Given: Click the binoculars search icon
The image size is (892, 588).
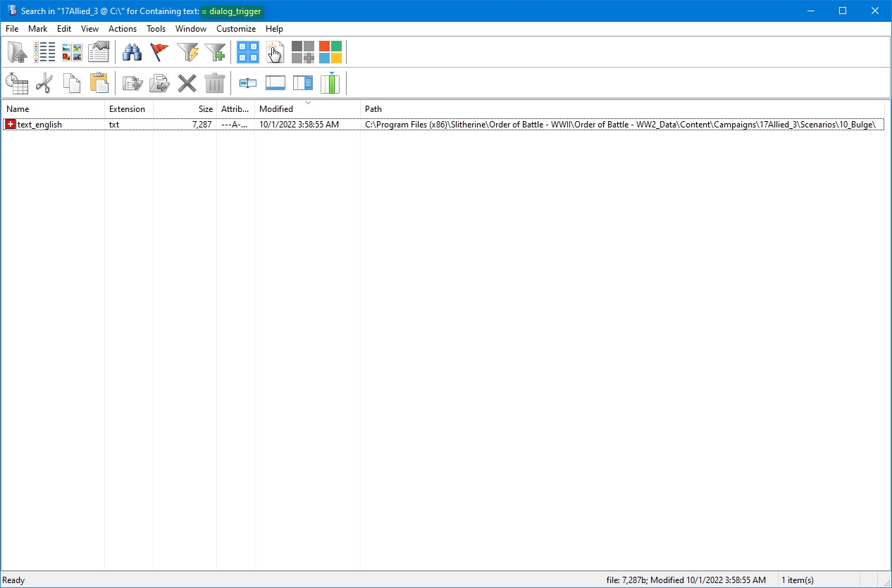Looking at the screenshot, I should point(132,52).
